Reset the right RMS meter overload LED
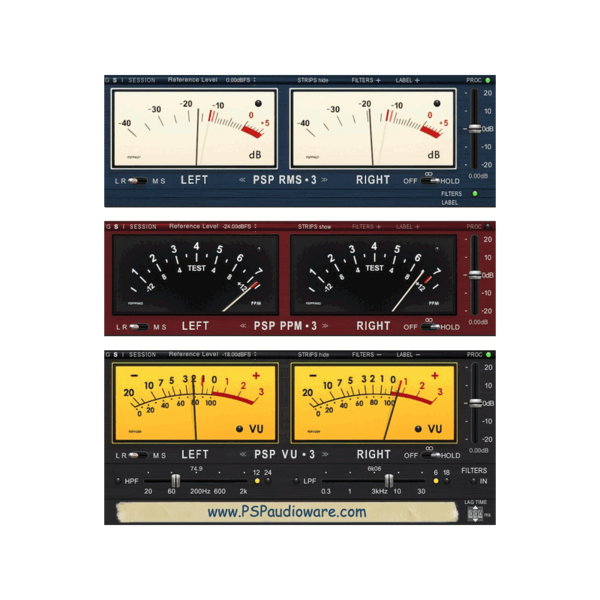The height and width of the screenshot is (600, 600). [437, 103]
